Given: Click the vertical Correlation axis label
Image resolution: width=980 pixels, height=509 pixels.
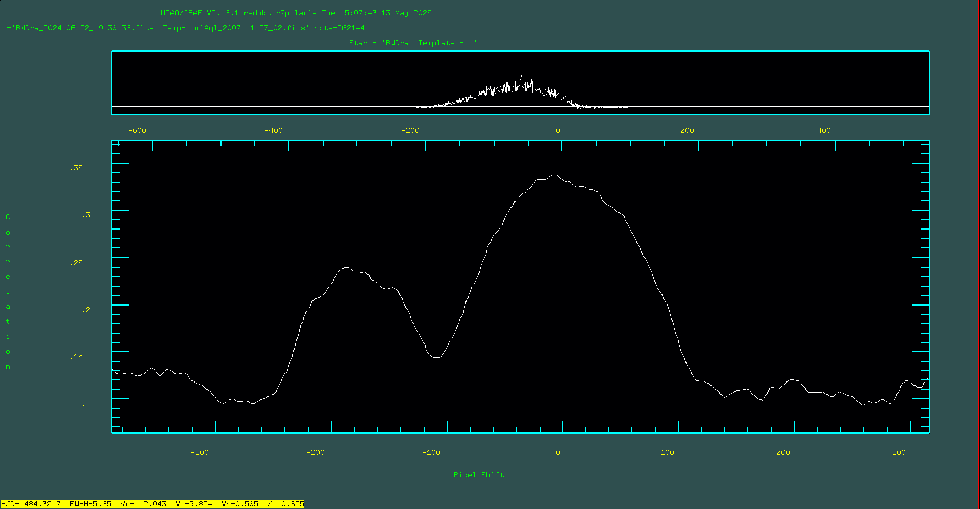Looking at the screenshot, I should coord(8,292).
